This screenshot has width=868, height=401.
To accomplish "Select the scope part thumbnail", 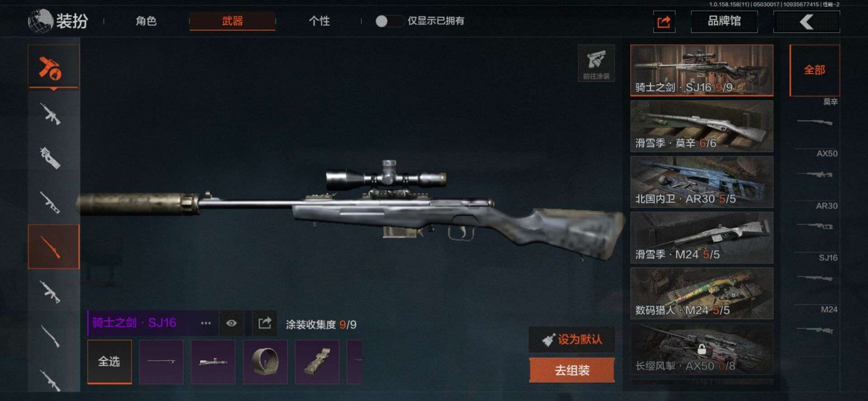I will click(x=213, y=362).
